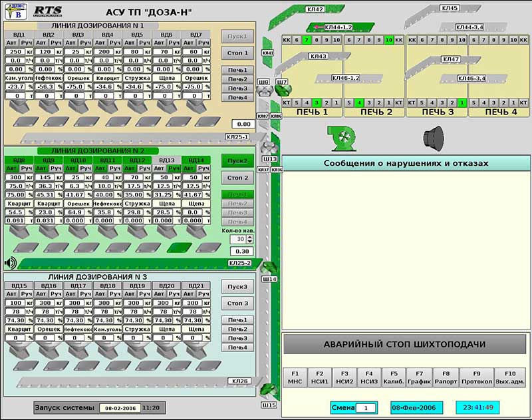Click the Смена shift number field
The image size is (532, 420).
365,407
